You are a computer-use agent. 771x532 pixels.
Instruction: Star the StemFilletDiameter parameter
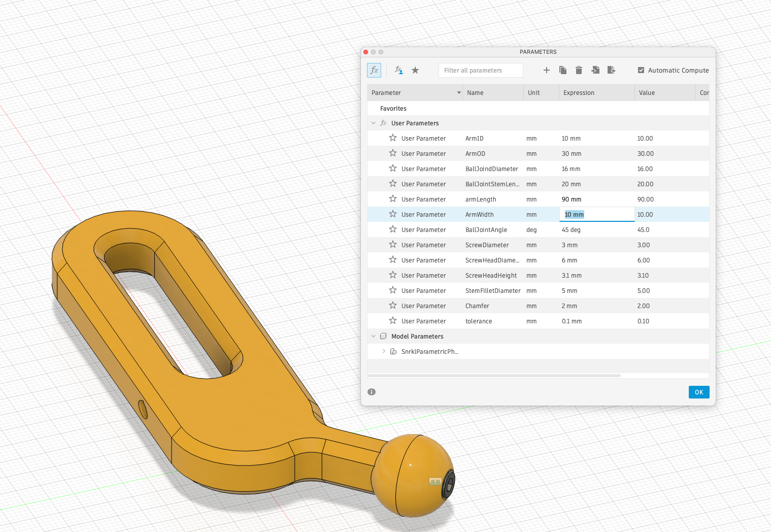click(393, 290)
